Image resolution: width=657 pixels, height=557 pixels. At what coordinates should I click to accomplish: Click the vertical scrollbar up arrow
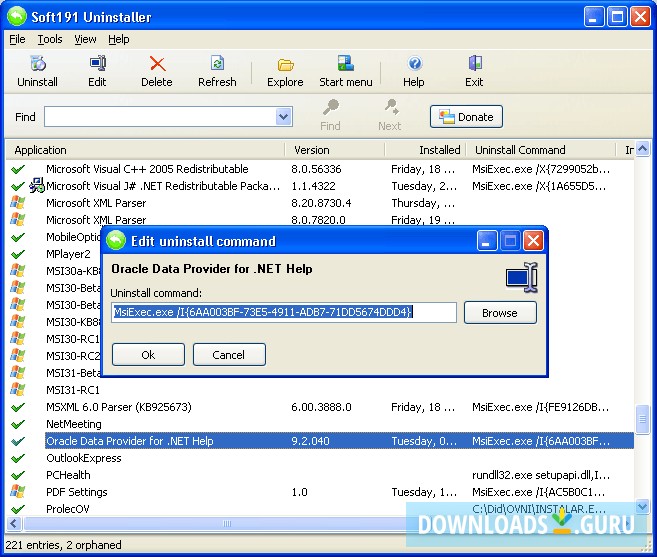642,148
